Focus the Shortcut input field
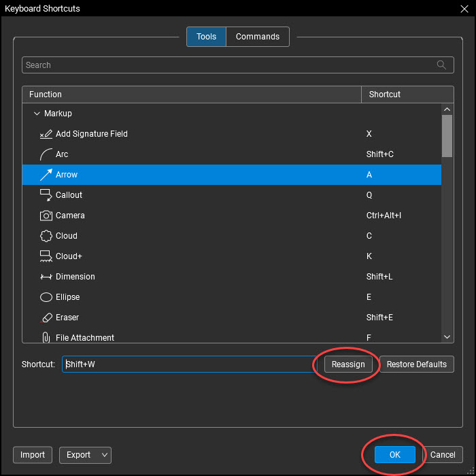Screen dimensions: 476x476 [190, 364]
